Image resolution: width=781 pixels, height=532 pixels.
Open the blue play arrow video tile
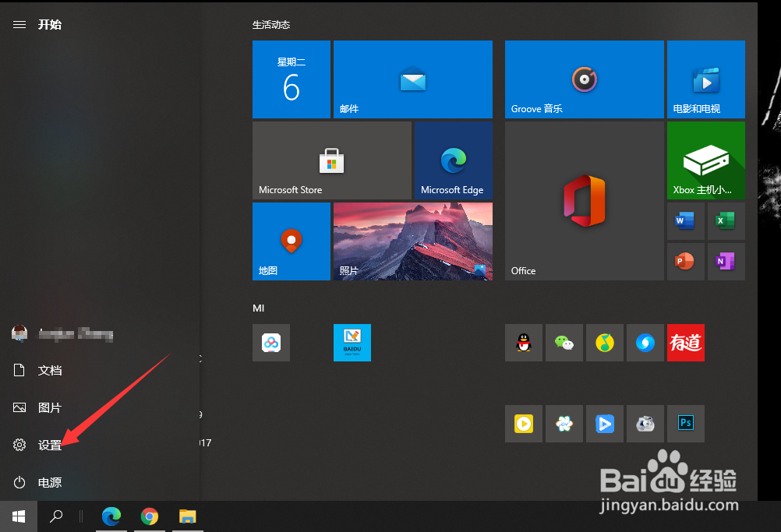click(605, 424)
